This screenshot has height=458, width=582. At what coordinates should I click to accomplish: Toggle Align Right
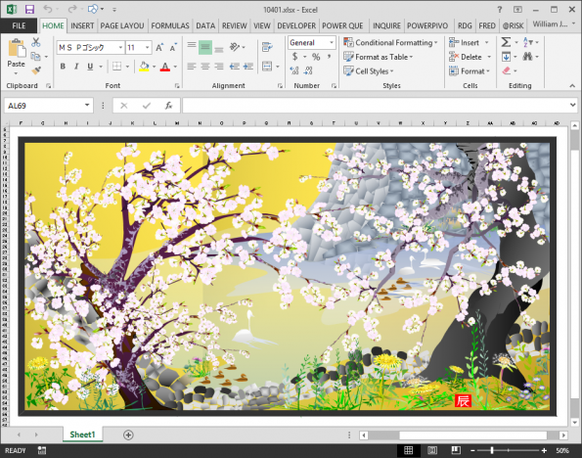219,66
